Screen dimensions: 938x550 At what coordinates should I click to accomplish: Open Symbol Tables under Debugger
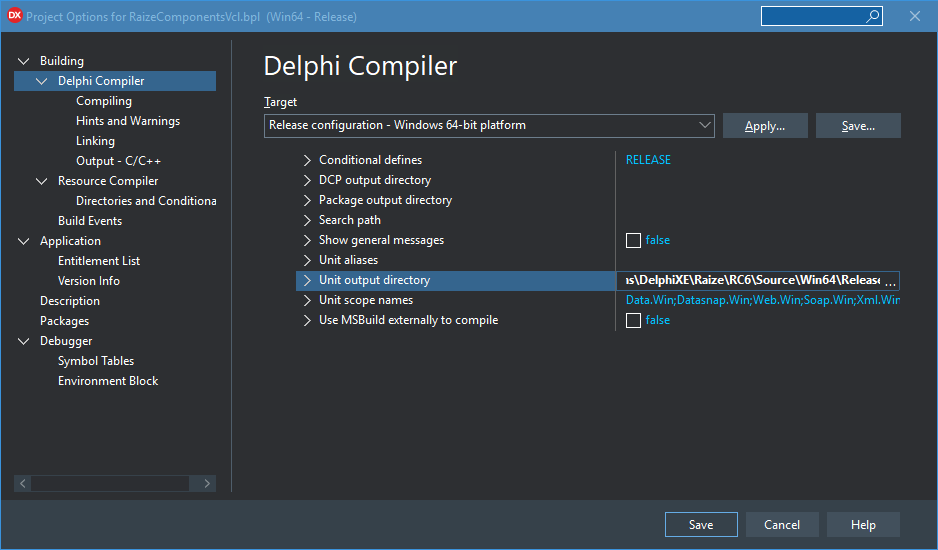pyautogui.click(x=96, y=361)
